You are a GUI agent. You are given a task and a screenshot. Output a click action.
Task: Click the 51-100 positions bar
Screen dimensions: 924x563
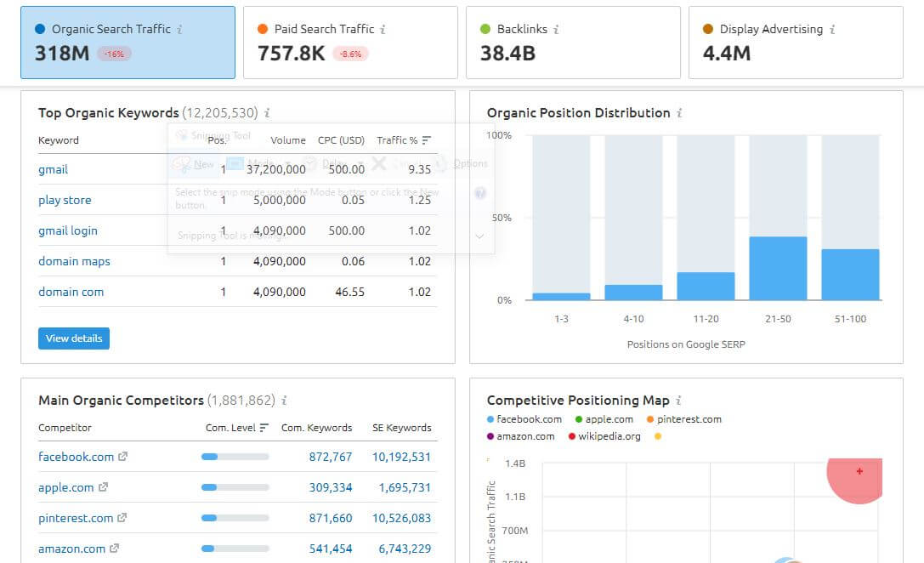[x=850, y=275]
